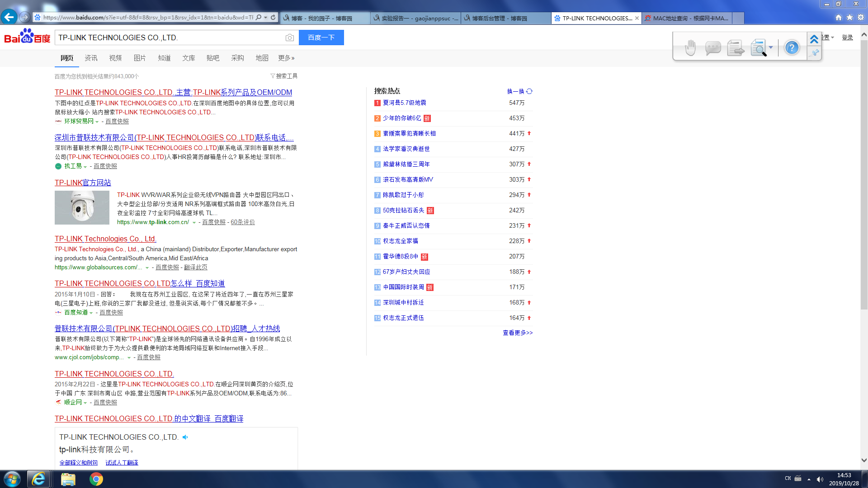
Task: Click the camera image search icon
Action: tap(290, 38)
